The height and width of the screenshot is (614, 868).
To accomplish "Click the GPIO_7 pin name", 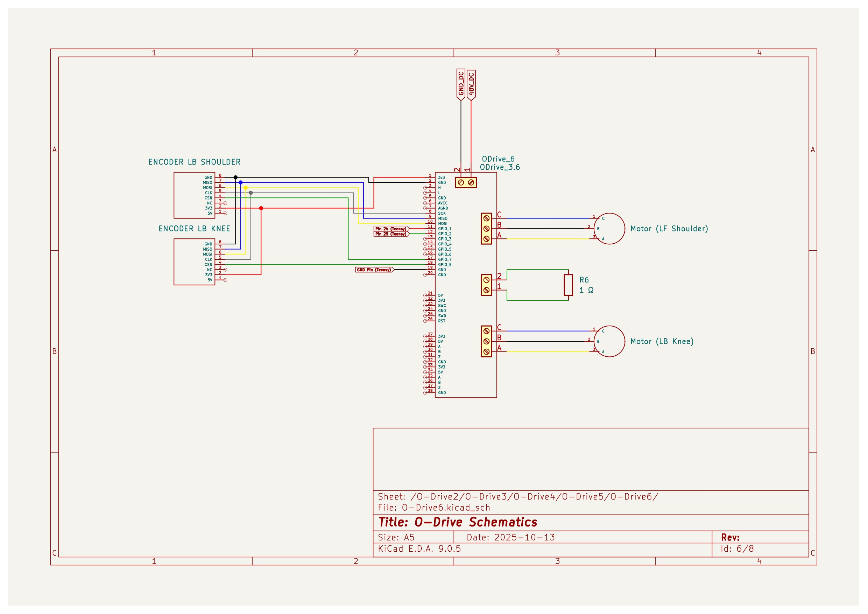I will click(x=445, y=259).
